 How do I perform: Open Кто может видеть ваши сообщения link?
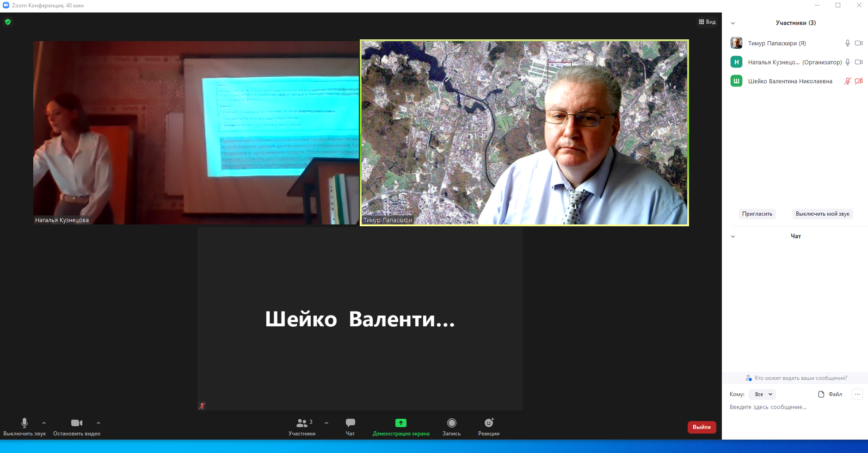point(796,378)
